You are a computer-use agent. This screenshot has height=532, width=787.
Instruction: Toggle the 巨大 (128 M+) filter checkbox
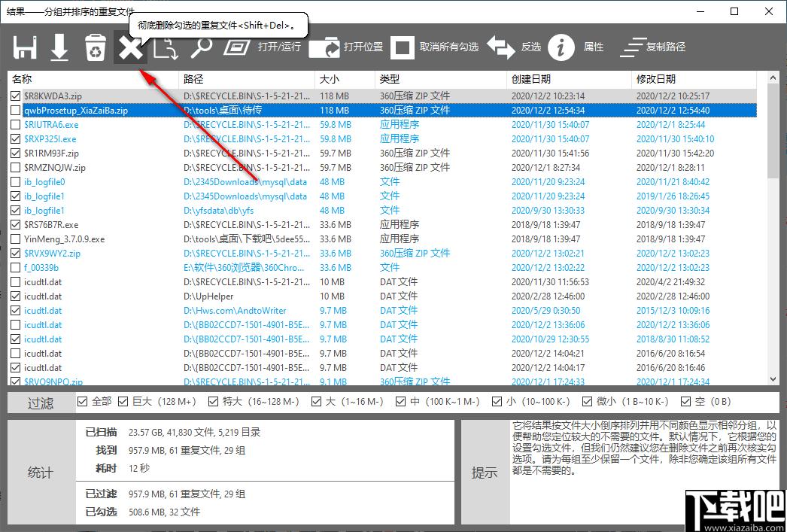123,402
